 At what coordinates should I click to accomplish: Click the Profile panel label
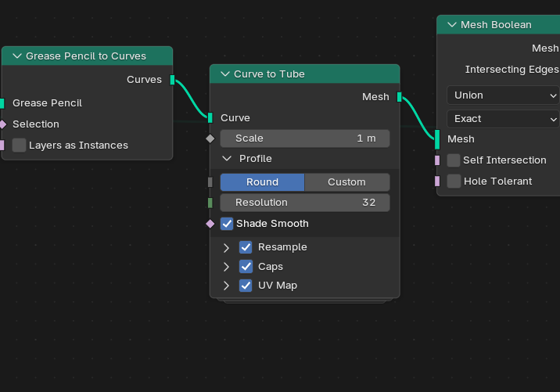tap(255, 158)
